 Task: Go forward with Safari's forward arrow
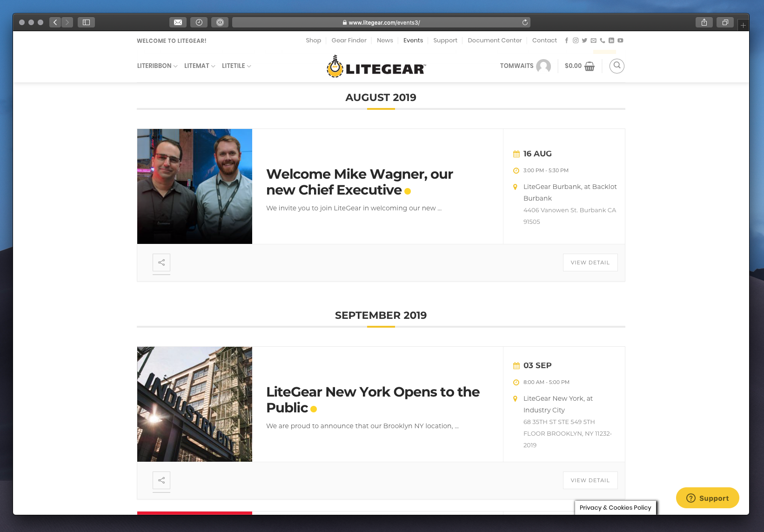(x=67, y=22)
